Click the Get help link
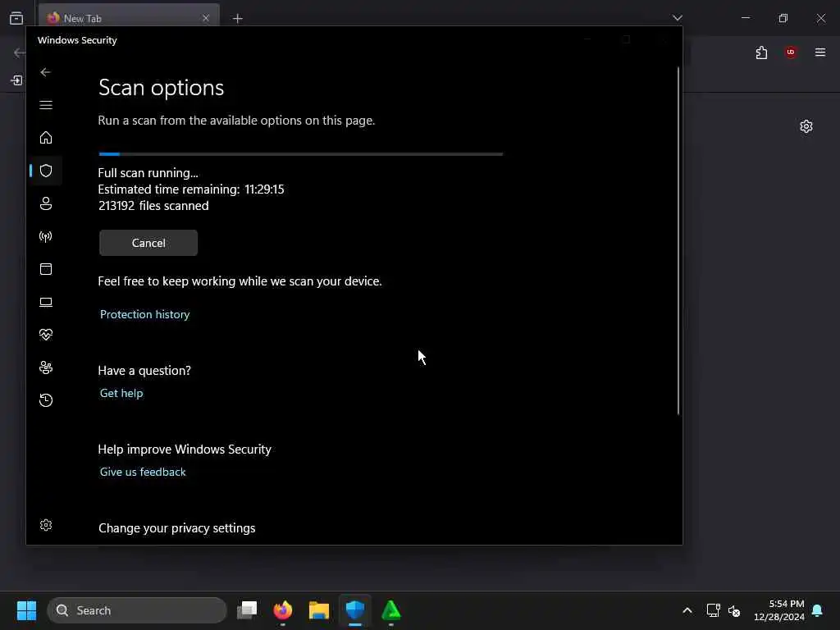This screenshot has height=630, width=840. click(x=121, y=393)
